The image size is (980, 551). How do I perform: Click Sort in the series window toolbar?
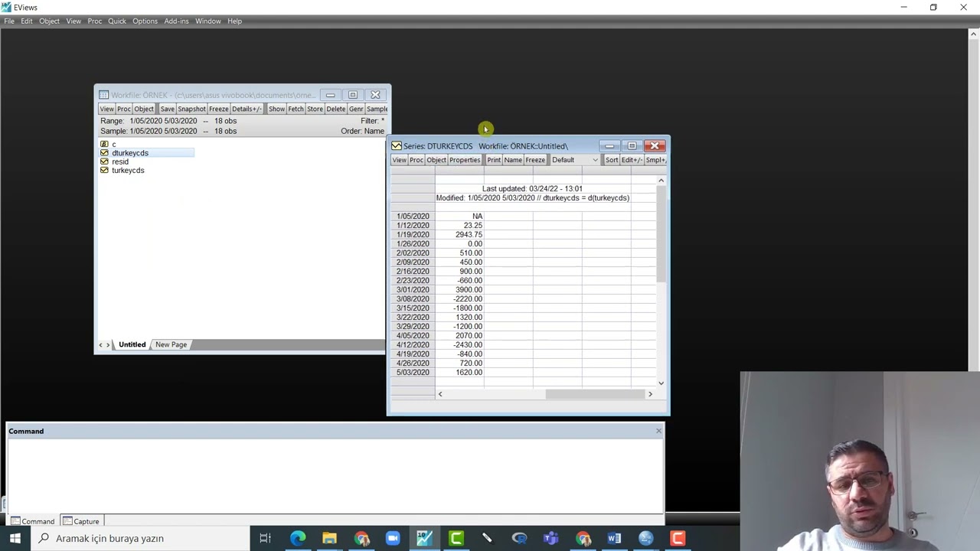[612, 160]
